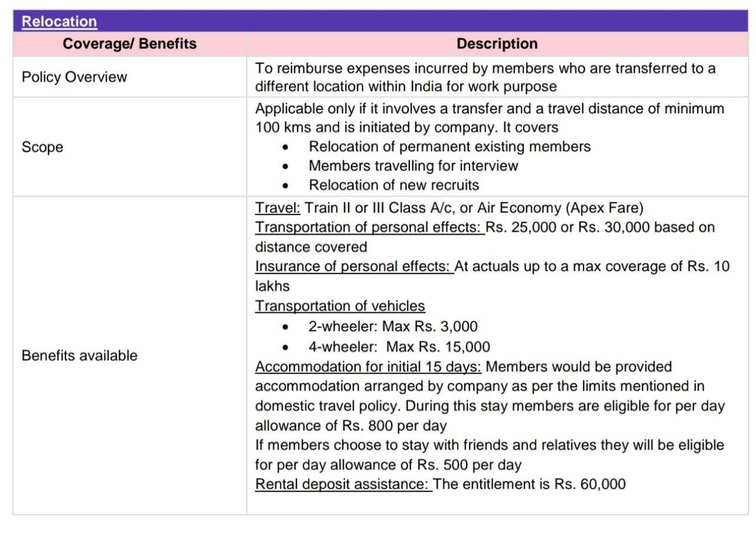Screen dimensions: 756x539
Task: Click the Benefits available row label
Action: (80, 355)
